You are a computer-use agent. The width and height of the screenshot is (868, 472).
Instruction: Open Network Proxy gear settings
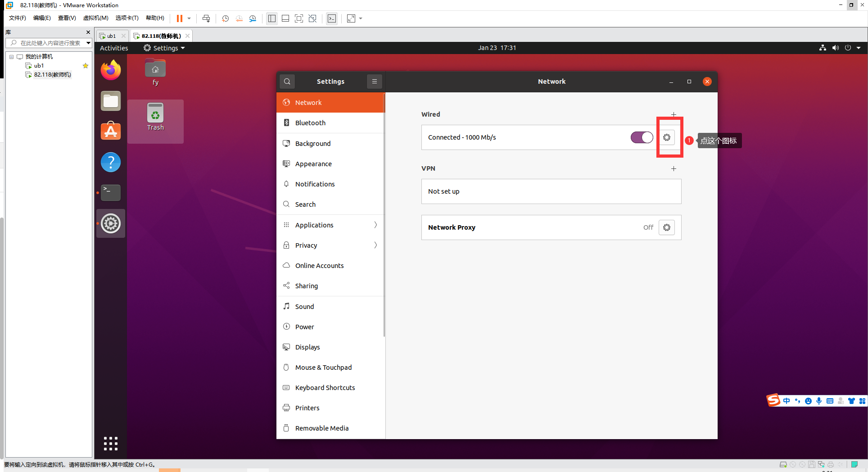pyautogui.click(x=667, y=227)
